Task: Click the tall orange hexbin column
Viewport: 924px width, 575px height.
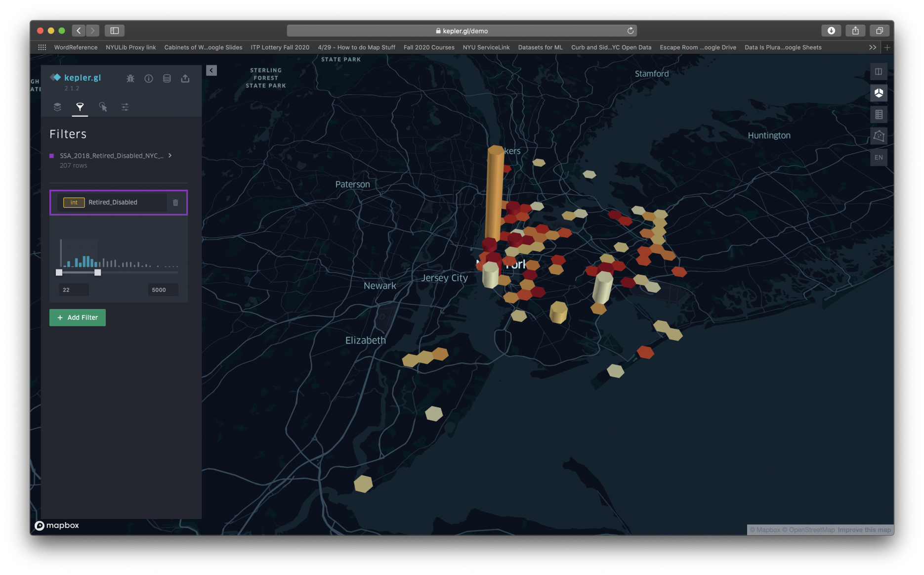Action: tap(495, 193)
